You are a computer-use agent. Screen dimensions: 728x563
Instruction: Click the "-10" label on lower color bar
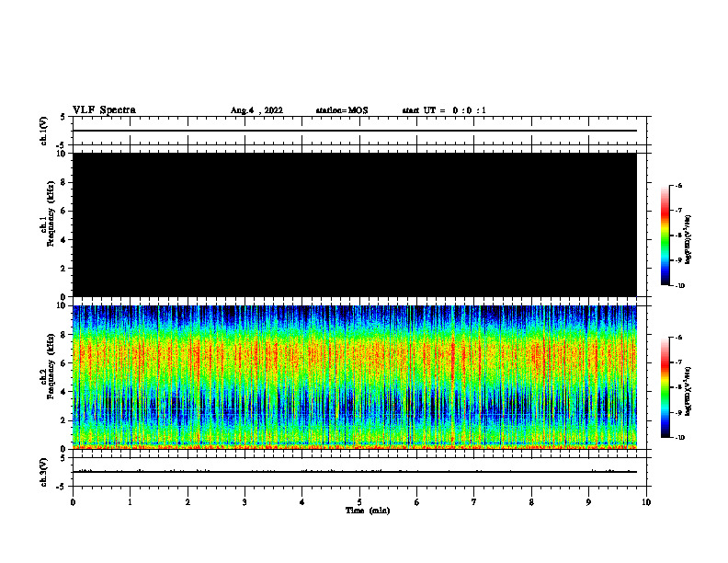[680, 438]
